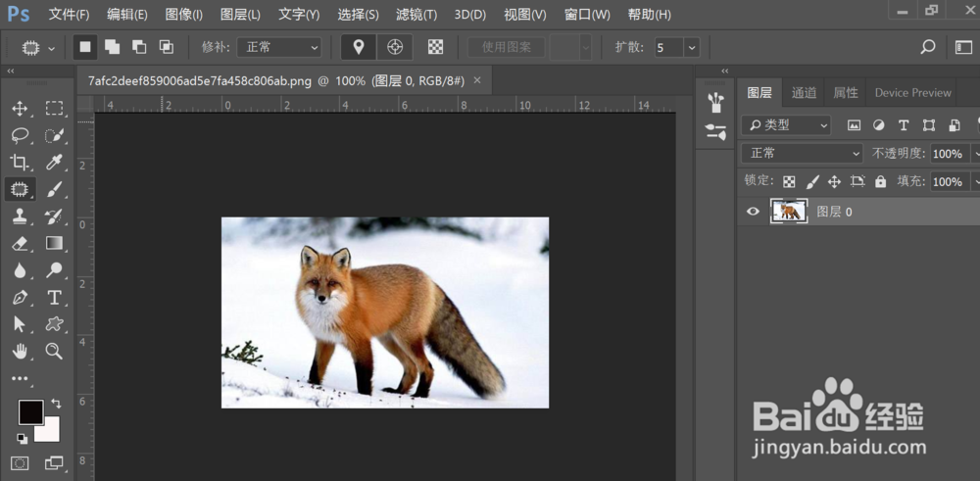Open the 文件(F) menu
Screen dimensions: 980x481
[x=69, y=15]
